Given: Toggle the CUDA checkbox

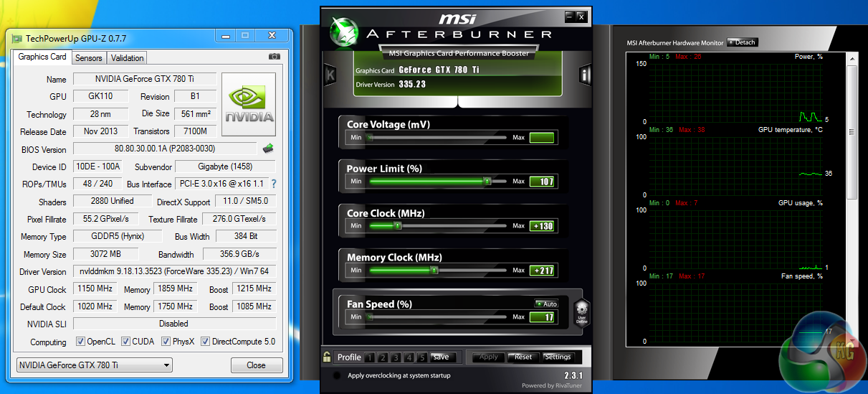Looking at the screenshot, I should [x=125, y=342].
